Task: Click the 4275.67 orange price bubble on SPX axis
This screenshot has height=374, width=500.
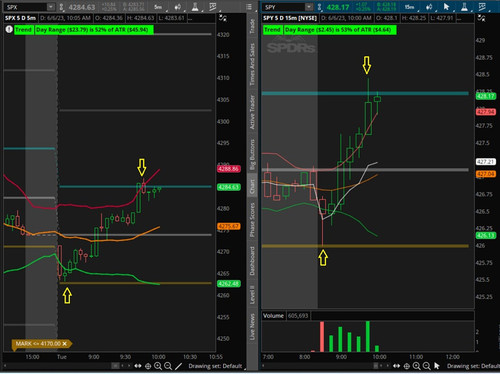Action: tap(229, 226)
